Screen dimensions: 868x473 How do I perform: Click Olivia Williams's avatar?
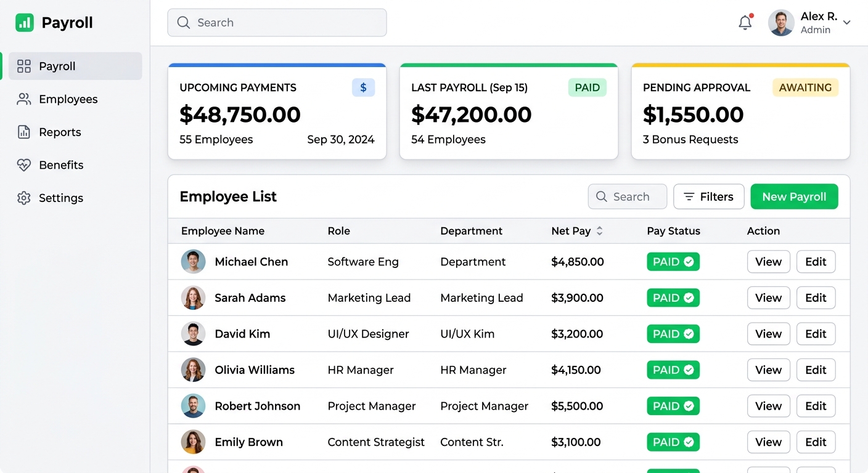coord(193,370)
